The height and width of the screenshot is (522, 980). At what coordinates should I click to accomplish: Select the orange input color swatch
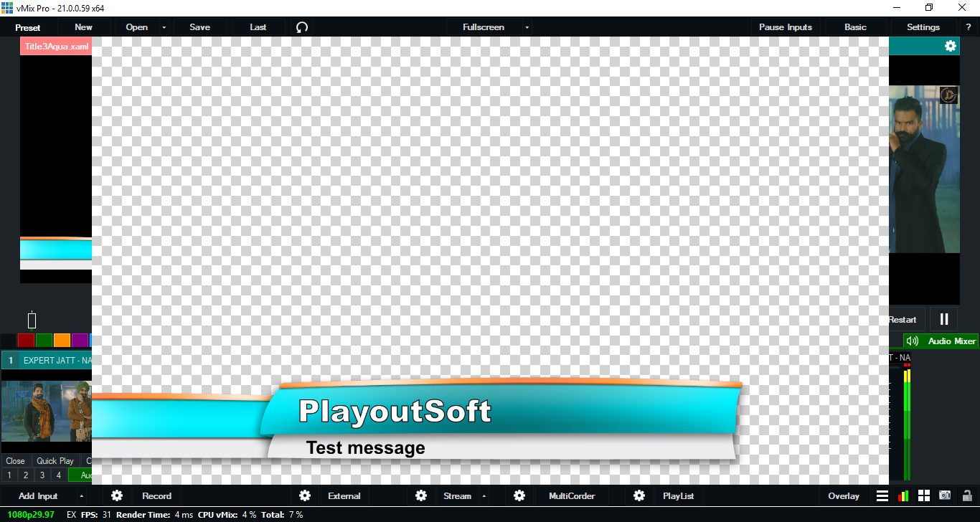click(x=62, y=341)
